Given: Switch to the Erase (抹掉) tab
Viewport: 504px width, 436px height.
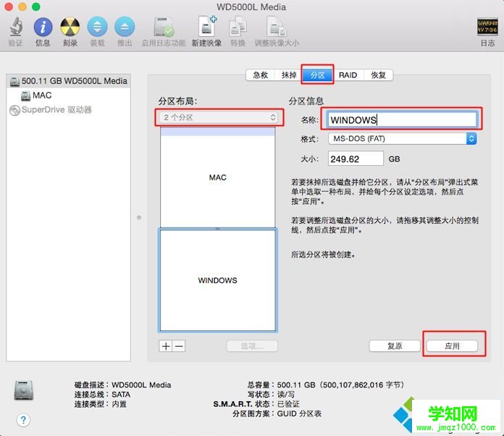Looking at the screenshot, I should pos(289,75).
